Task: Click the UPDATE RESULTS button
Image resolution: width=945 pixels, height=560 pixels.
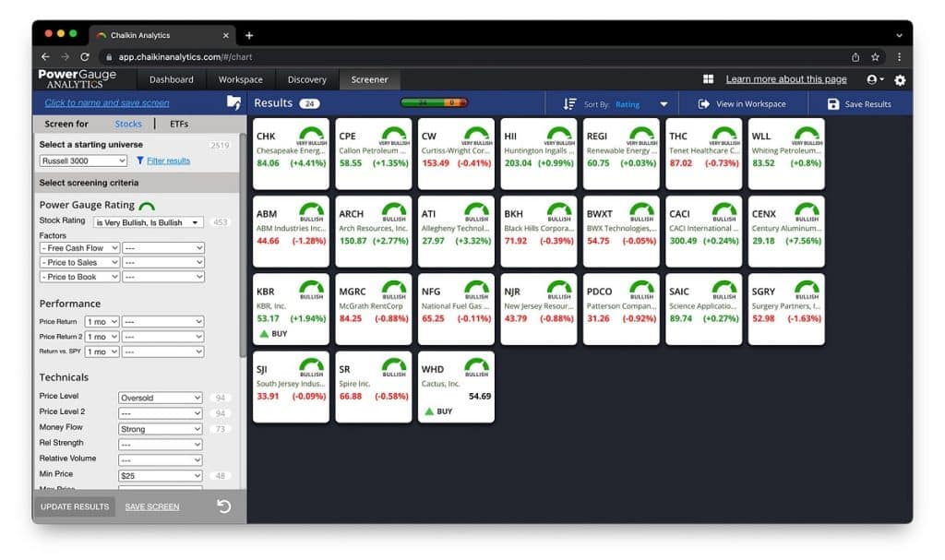Action: click(x=75, y=506)
